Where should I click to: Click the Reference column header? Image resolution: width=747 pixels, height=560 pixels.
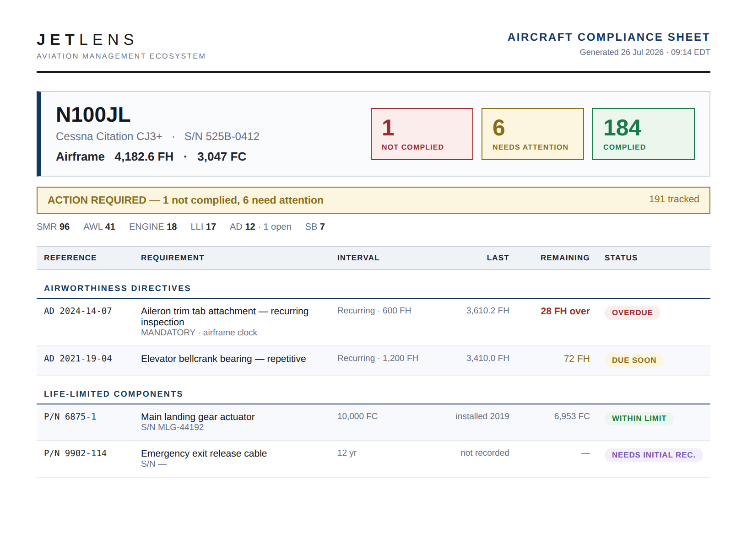[70, 258]
